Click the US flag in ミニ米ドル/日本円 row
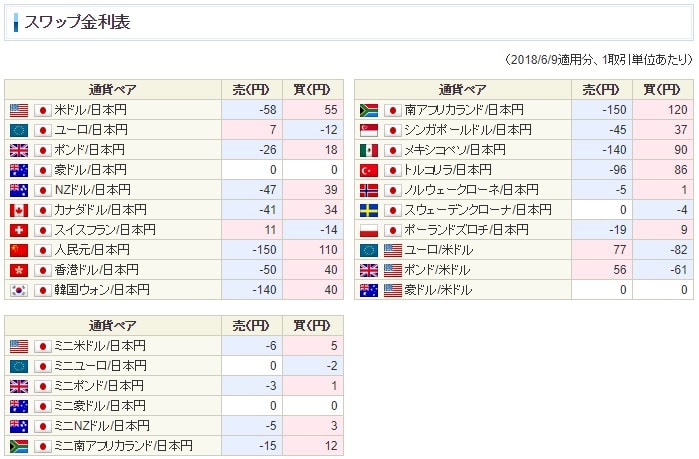The width and height of the screenshot is (699, 459). (x=19, y=346)
